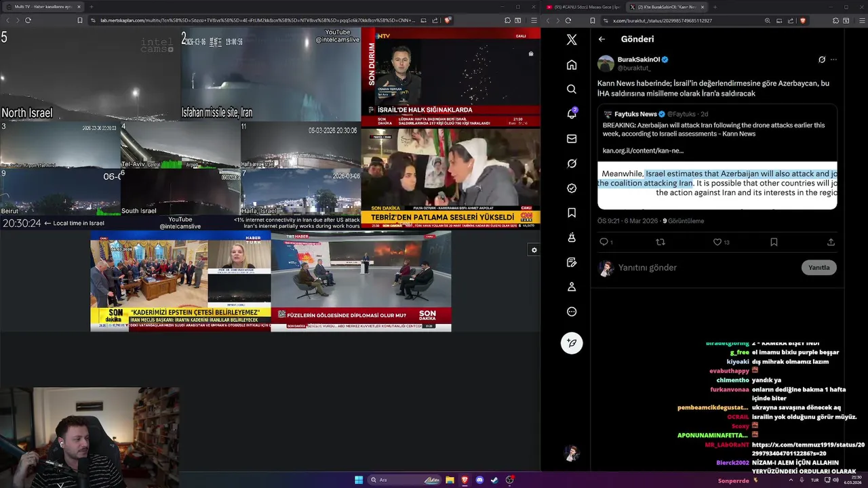This screenshot has height=488, width=868.
Task: Select Habertürk stream tile
Action: pyautogui.click(x=180, y=281)
